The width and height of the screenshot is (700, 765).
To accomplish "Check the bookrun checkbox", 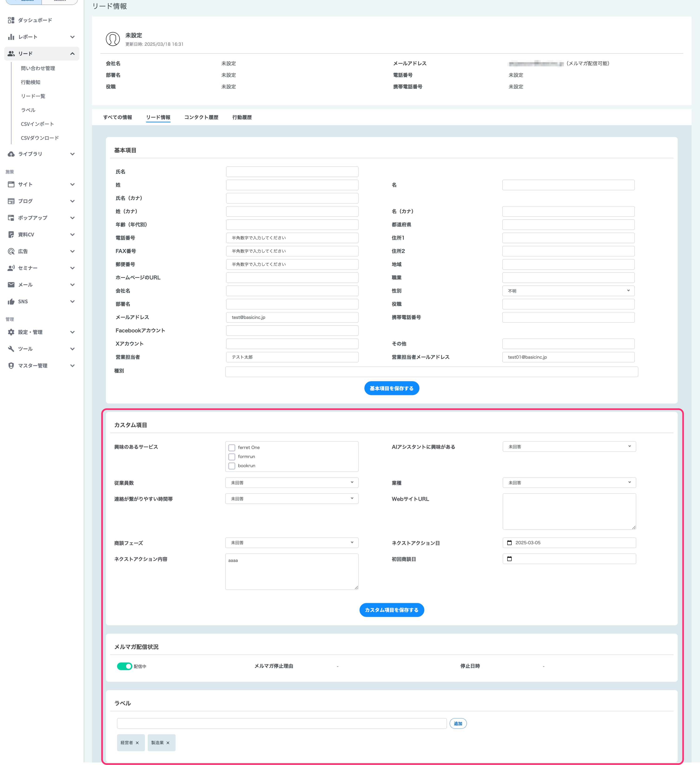I will 232,466.
